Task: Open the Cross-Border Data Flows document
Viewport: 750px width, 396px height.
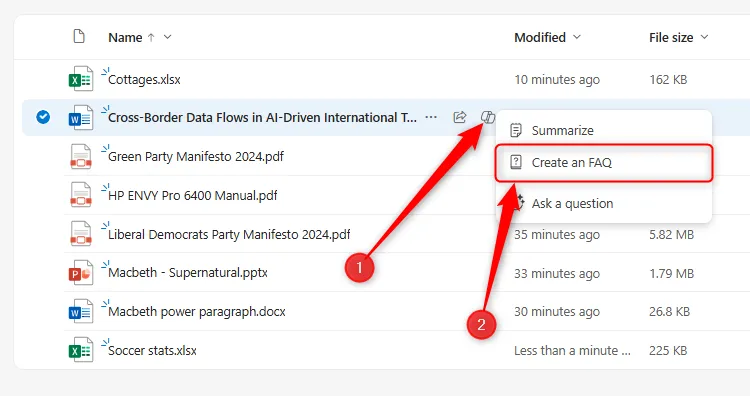Action: (x=262, y=118)
